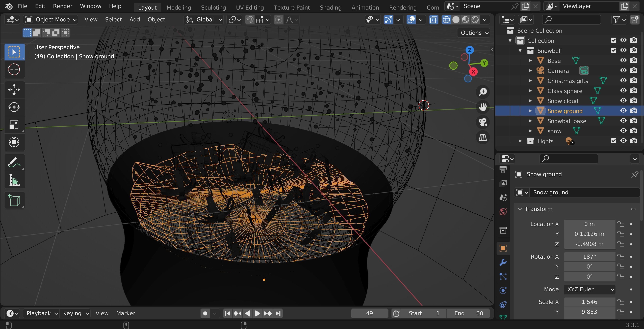Switch to solid viewport shading
Screen dimensions: 644x329
[x=456, y=19]
